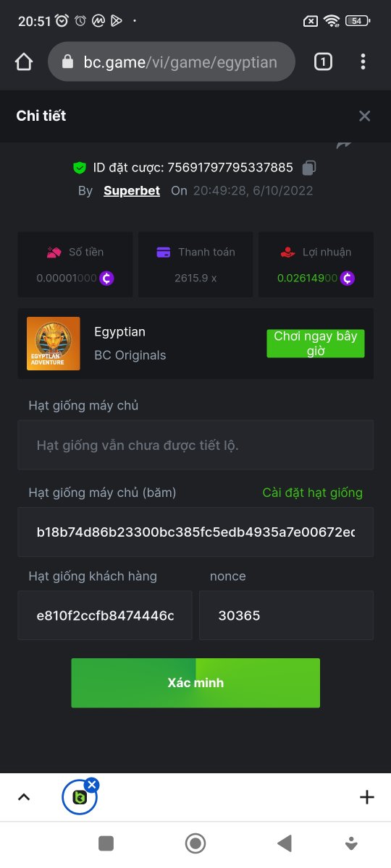Tap the Android home navigation button
The height and width of the screenshot is (868, 391).
tap(195, 843)
